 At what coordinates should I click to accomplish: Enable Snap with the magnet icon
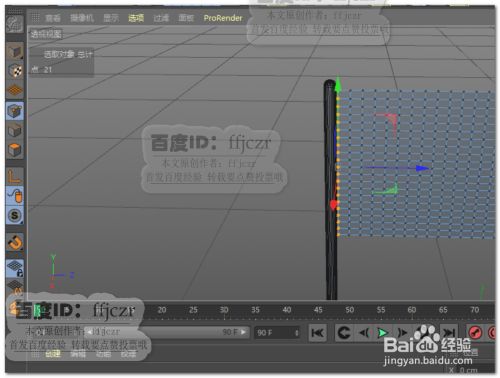tap(14, 242)
